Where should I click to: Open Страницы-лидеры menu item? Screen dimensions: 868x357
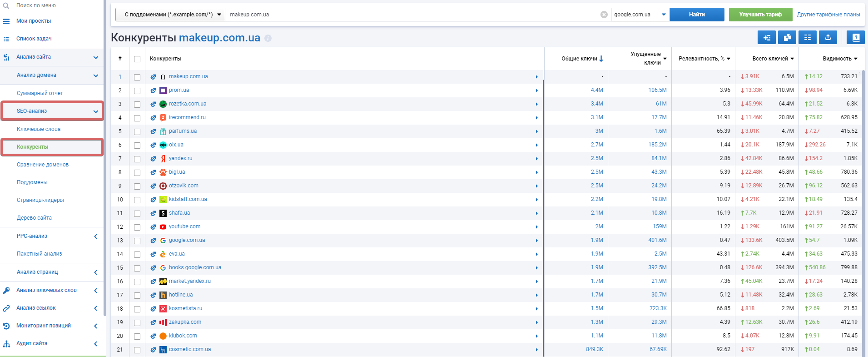point(40,200)
